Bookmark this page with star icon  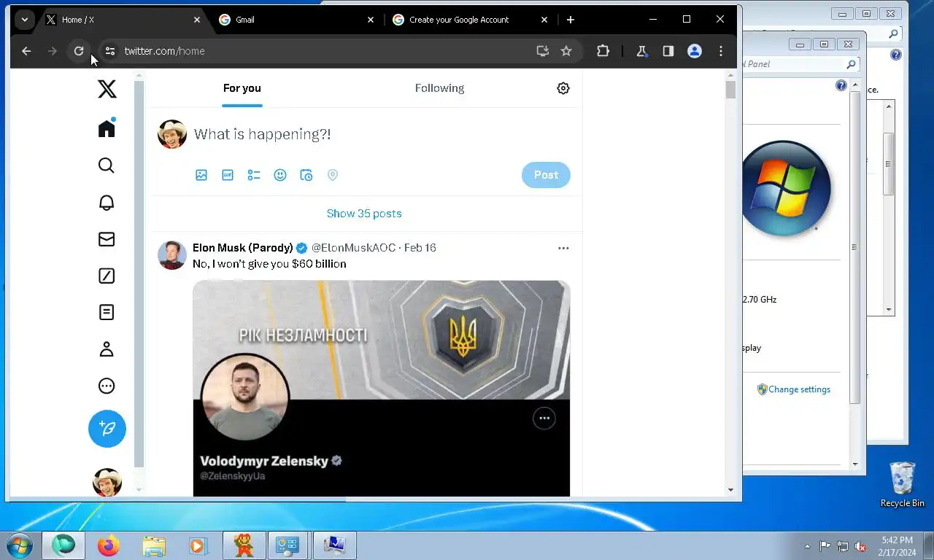click(x=566, y=51)
